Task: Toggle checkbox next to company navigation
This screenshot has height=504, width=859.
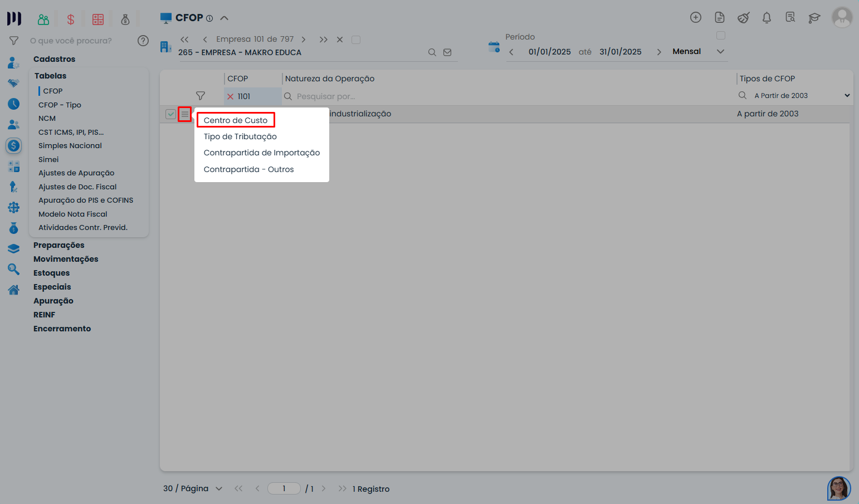Action: coord(356,40)
